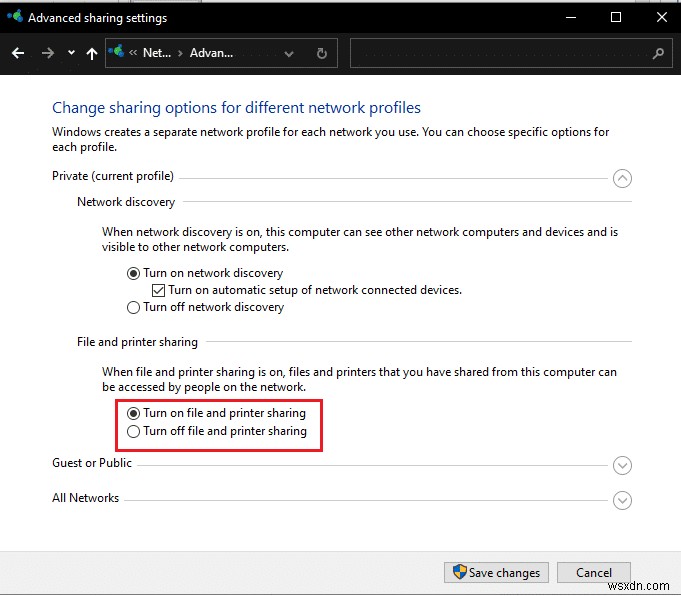The image size is (681, 596).
Task: Click the Change sharing options heading
Action: (236, 108)
